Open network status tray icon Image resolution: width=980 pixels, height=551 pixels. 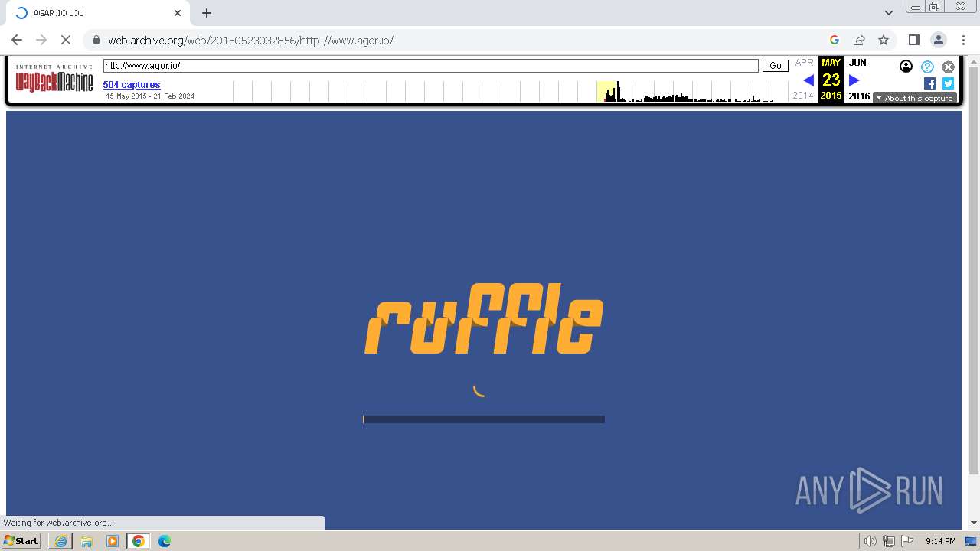click(x=889, y=541)
